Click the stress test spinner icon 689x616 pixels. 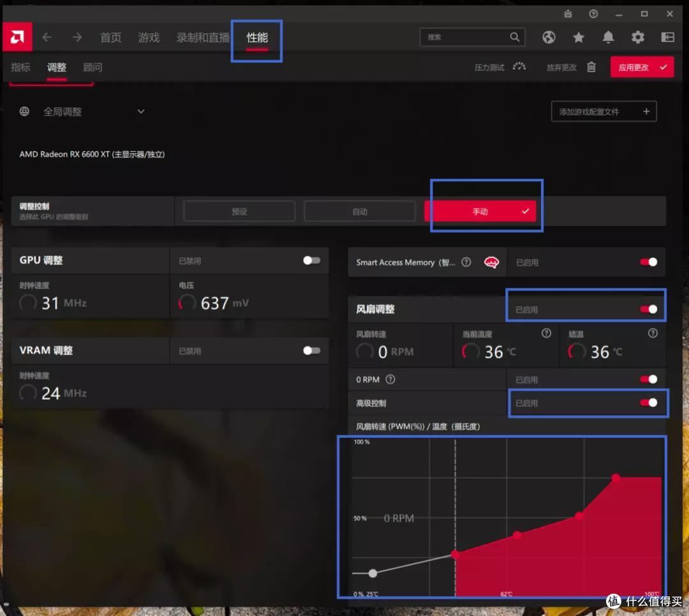(519, 67)
